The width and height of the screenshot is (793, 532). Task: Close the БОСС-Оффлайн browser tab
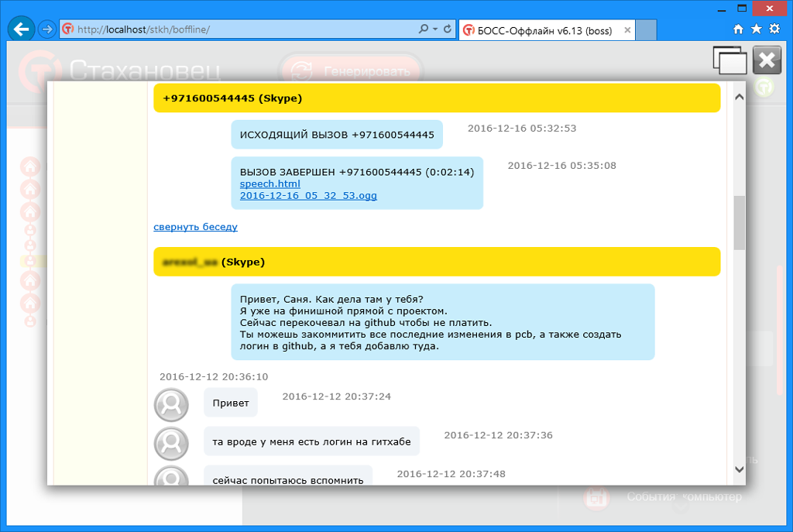click(627, 30)
